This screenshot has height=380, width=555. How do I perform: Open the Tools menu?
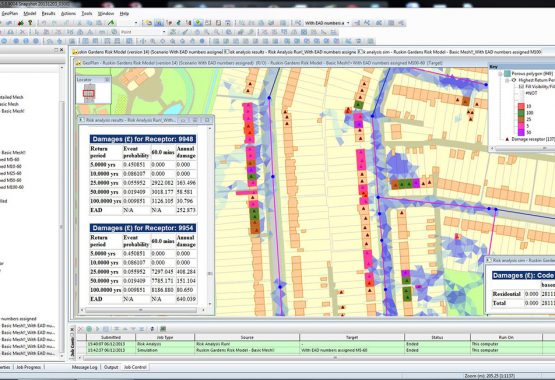87,13
